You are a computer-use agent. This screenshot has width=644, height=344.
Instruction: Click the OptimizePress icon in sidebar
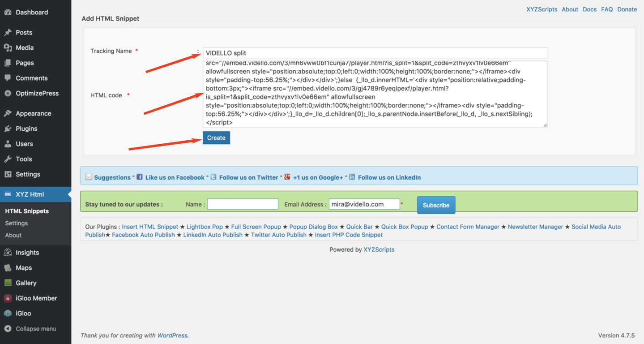tap(8, 93)
